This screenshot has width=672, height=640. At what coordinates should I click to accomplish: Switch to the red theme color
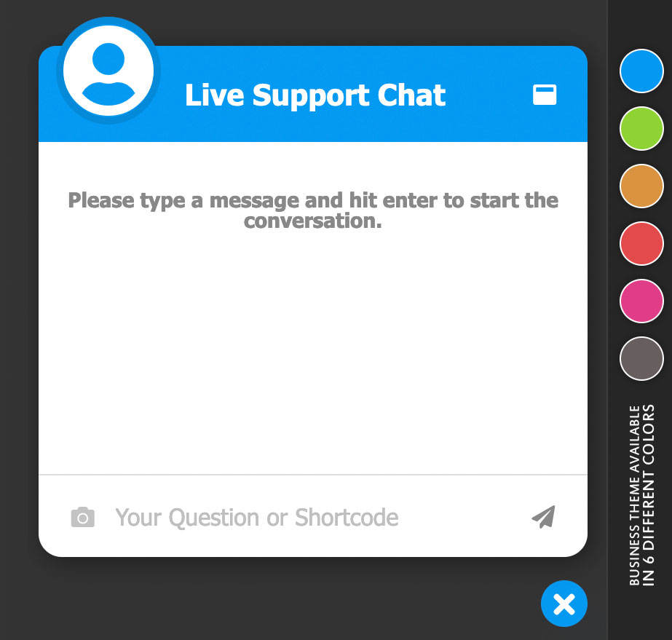coord(641,243)
